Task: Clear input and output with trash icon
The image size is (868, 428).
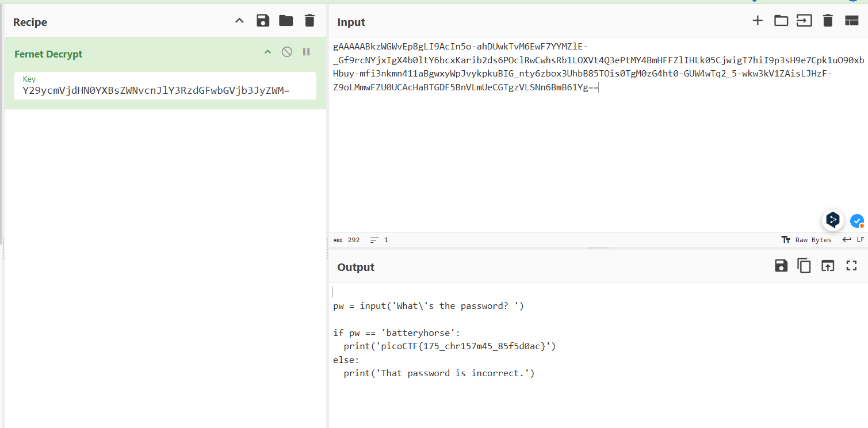Action: pyautogui.click(x=828, y=21)
